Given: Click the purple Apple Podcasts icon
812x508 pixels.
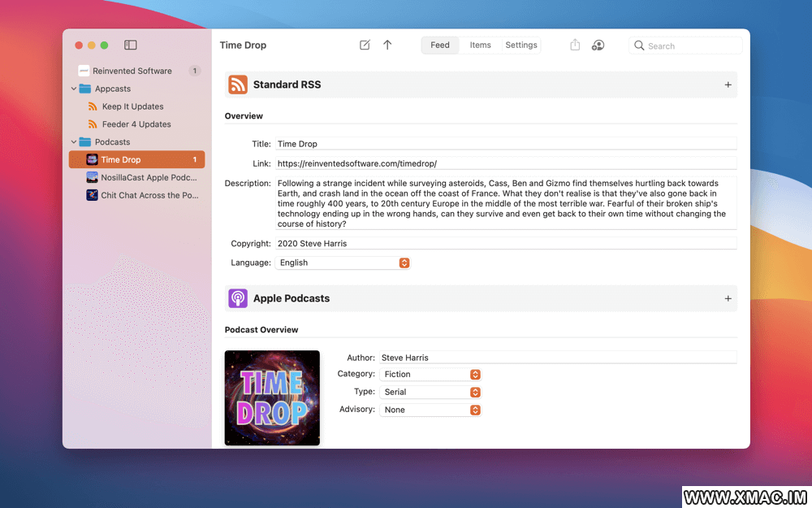Looking at the screenshot, I should tap(238, 298).
